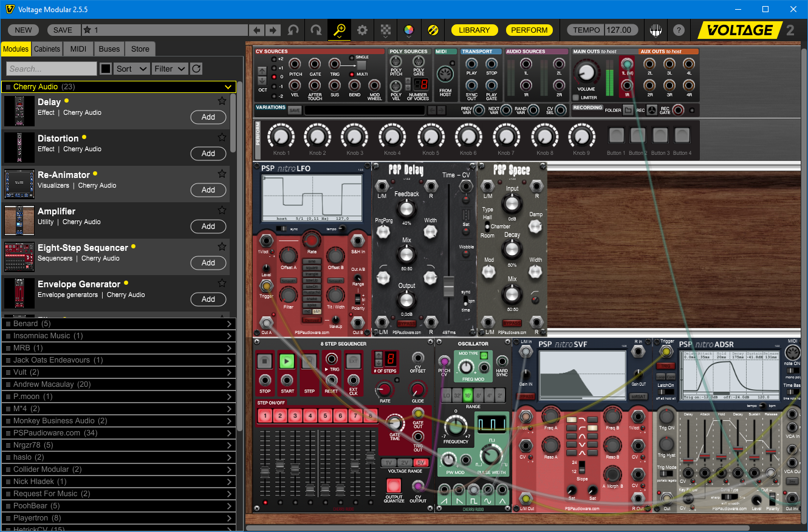Toggle sequencer step 8 on/off
The width and height of the screenshot is (808, 532).
pyautogui.click(x=370, y=416)
